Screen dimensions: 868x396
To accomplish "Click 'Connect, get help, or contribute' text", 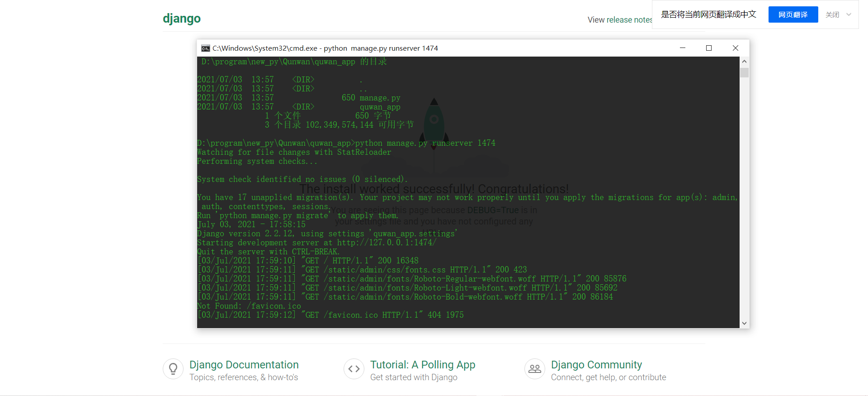I will pos(609,377).
